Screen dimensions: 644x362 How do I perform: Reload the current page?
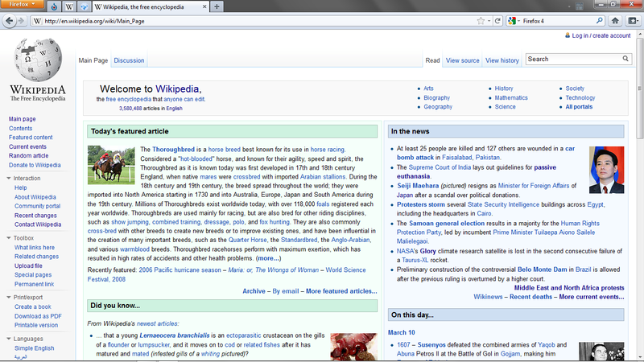497,21
